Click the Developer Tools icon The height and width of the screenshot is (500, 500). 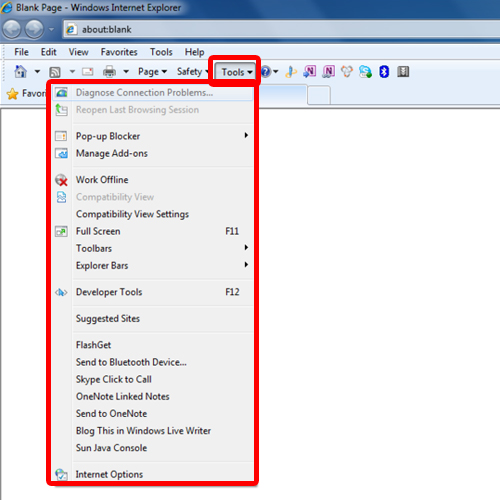click(61, 293)
